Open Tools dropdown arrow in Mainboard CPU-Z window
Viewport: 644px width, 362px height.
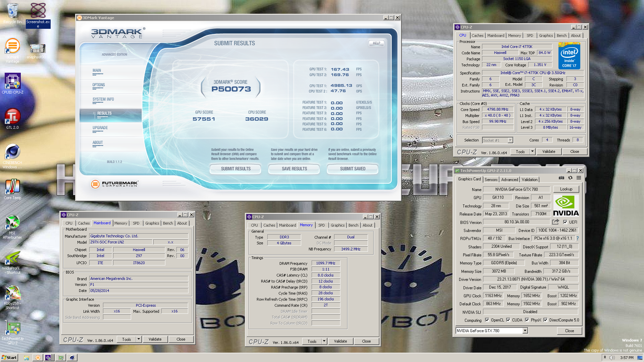click(139, 339)
